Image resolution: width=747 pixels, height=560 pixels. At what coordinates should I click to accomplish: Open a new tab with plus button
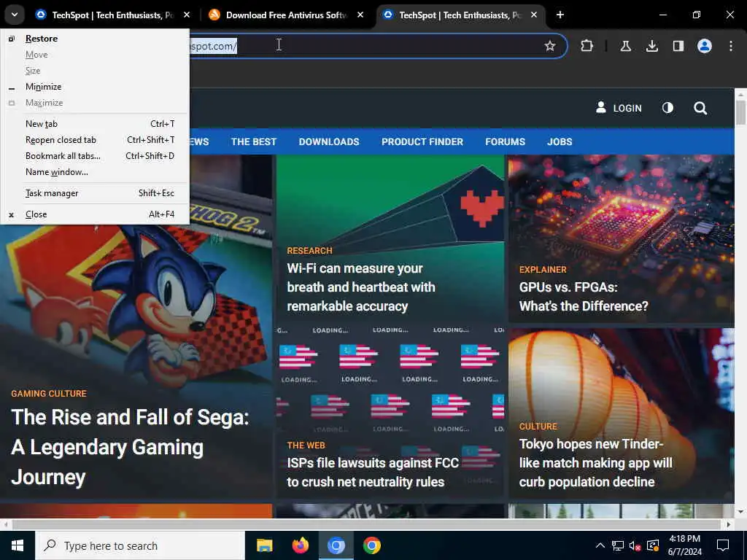[x=560, y=15]
